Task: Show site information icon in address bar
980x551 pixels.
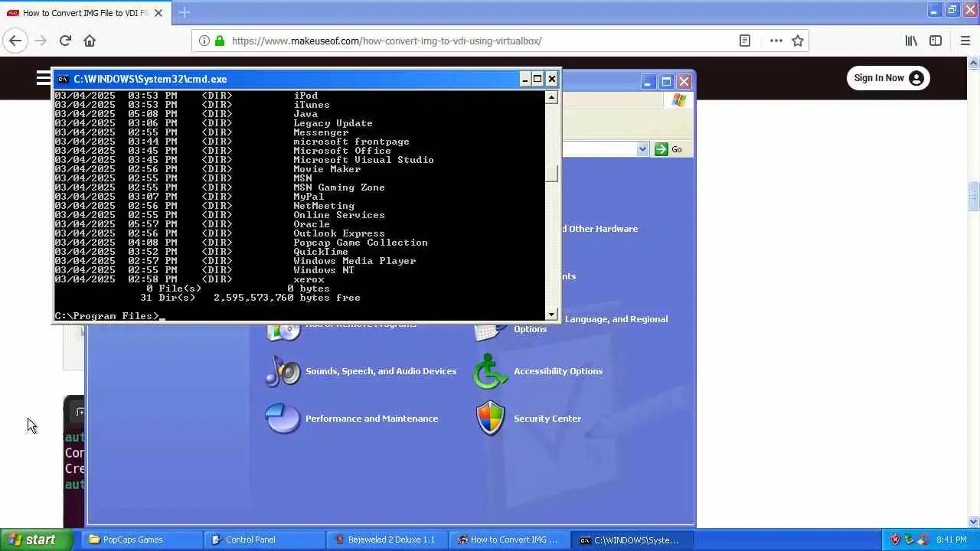Action: pyautogui.click(x=204, y=41)
